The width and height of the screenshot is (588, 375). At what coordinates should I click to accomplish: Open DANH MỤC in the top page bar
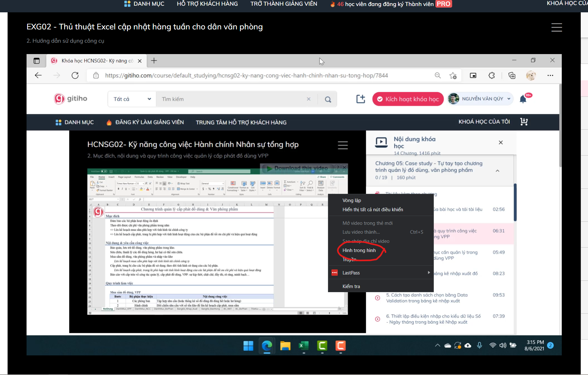pyautogui.click(x=144, y=4)
